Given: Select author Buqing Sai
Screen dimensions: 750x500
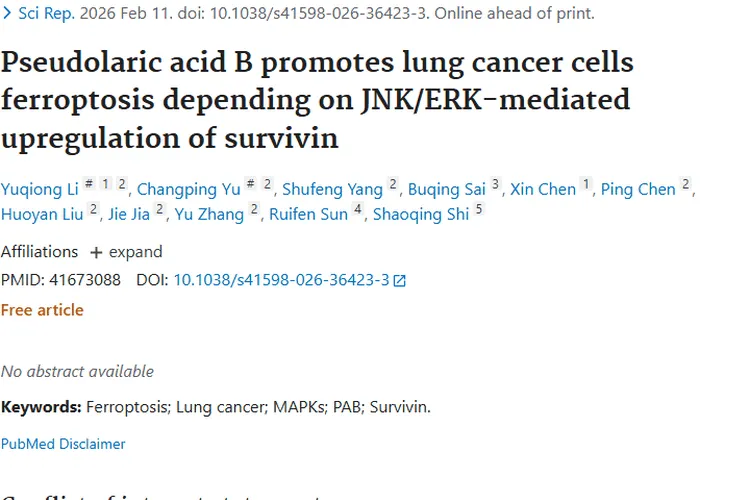Looking at the screenshot, I should pos(447,189).
